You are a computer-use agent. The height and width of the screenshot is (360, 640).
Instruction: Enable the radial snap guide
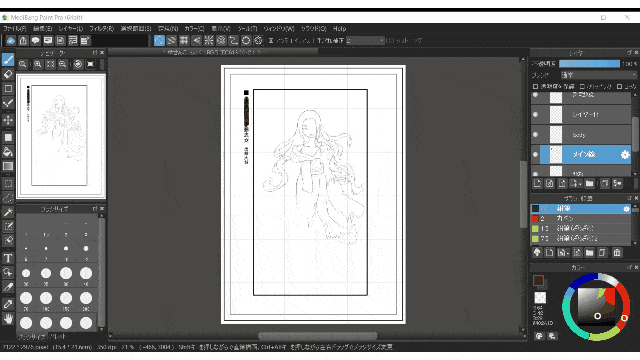(x=209, y=40)
